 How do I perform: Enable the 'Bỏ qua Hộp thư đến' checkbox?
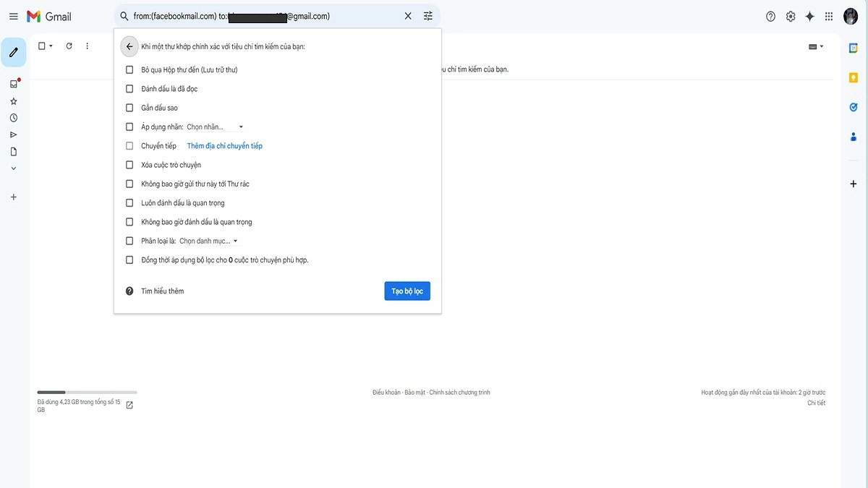[129, 69]
